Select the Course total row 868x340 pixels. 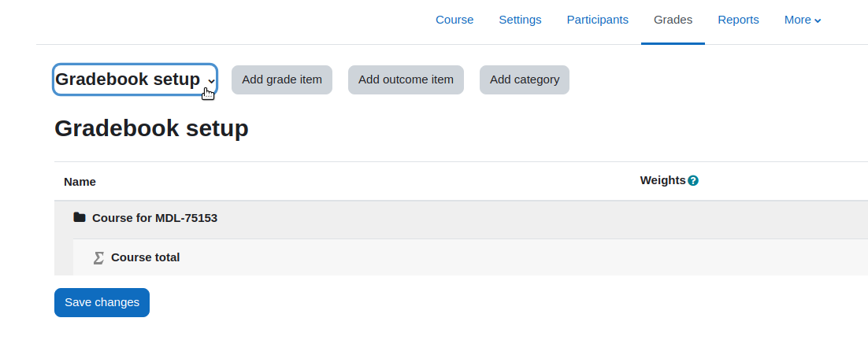470,257
